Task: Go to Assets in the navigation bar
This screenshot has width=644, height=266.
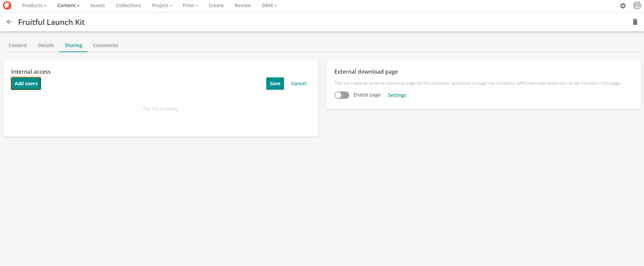Action: click(x=98, y=5)
